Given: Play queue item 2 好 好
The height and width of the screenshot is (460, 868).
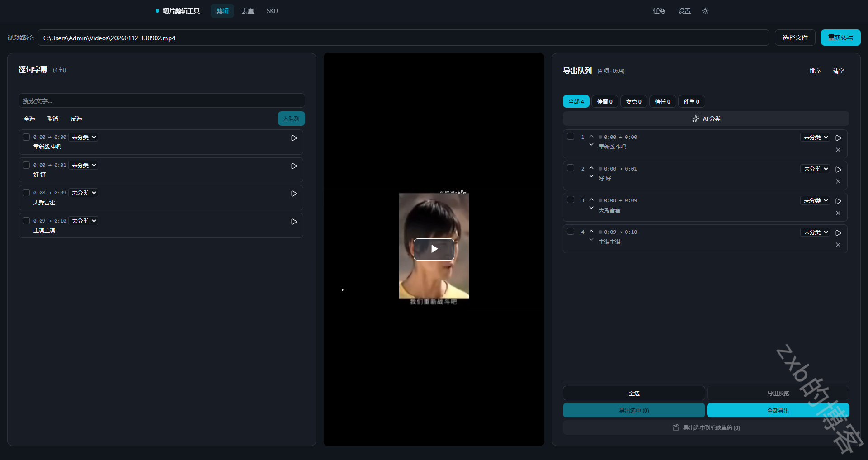Looking at the screenshot, I should tap(838, 170).
